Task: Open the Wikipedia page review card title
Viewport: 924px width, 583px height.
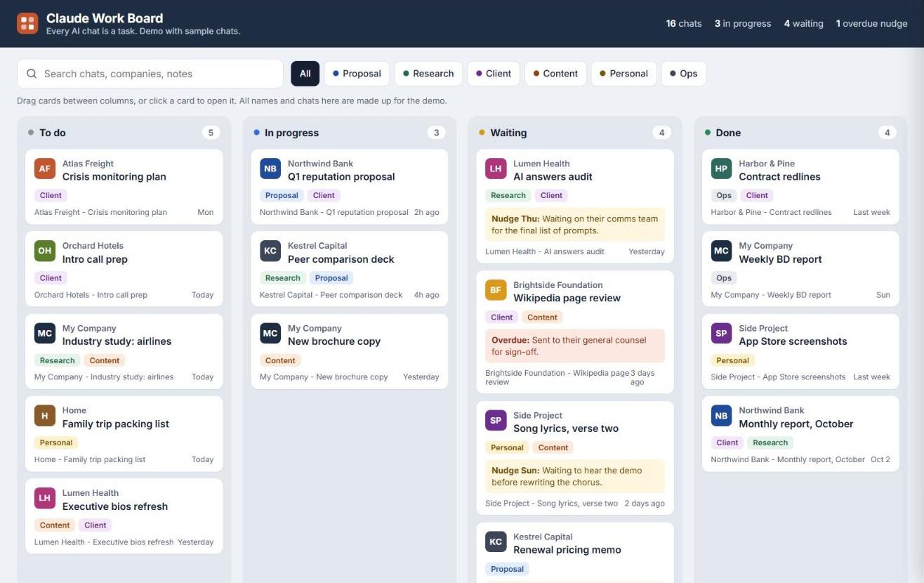Action: click(x=567, y=298)
